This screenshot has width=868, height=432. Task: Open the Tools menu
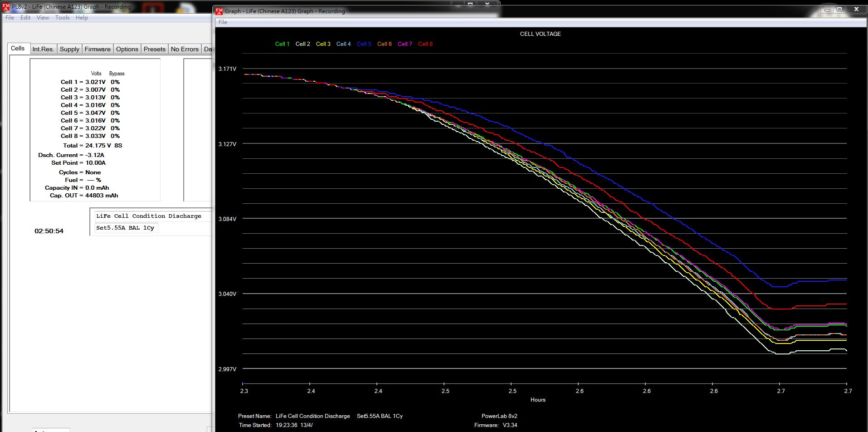tap(62, 18)
